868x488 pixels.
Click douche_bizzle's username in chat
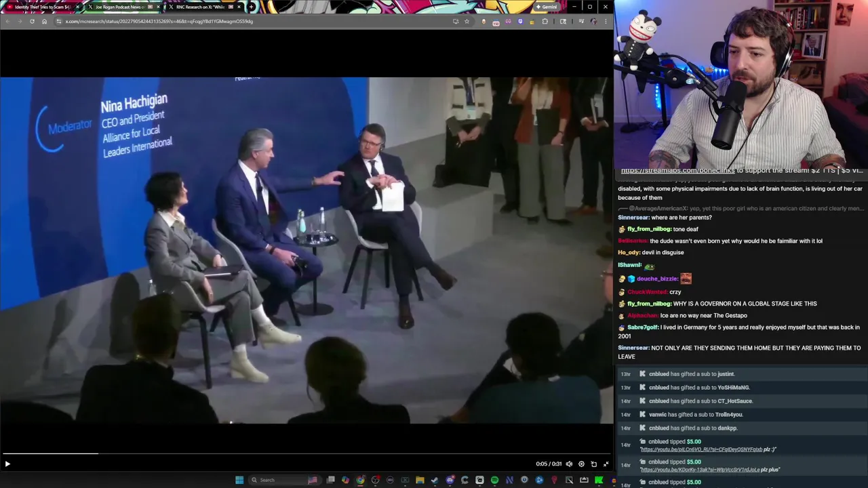pyautogui.click(x=657, y=279)
